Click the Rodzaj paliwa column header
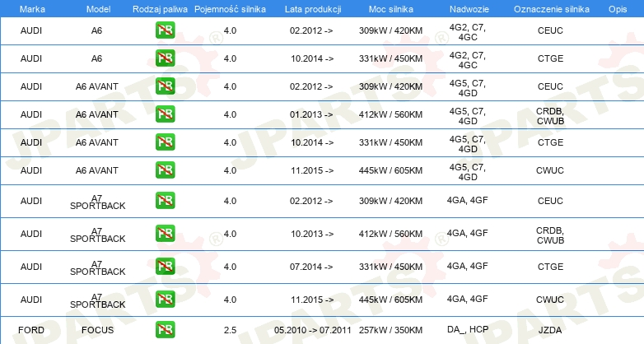 pyautogui.click(x=160, y=8)
